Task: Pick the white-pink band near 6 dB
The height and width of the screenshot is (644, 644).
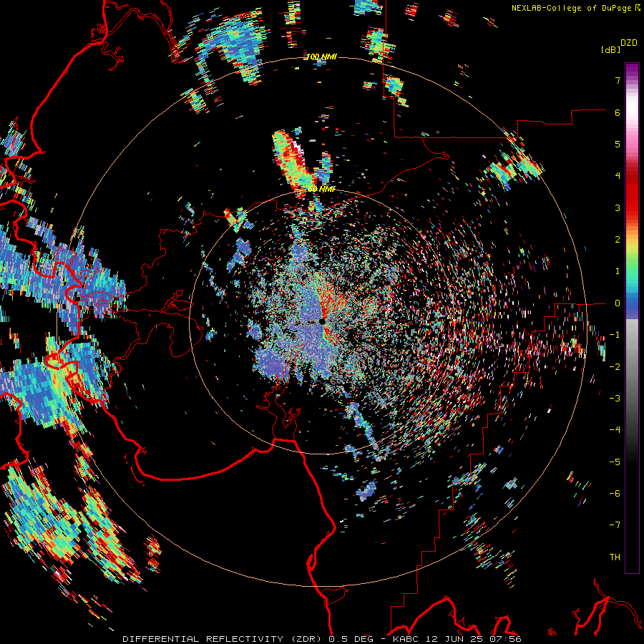Action: click(632, 111)
